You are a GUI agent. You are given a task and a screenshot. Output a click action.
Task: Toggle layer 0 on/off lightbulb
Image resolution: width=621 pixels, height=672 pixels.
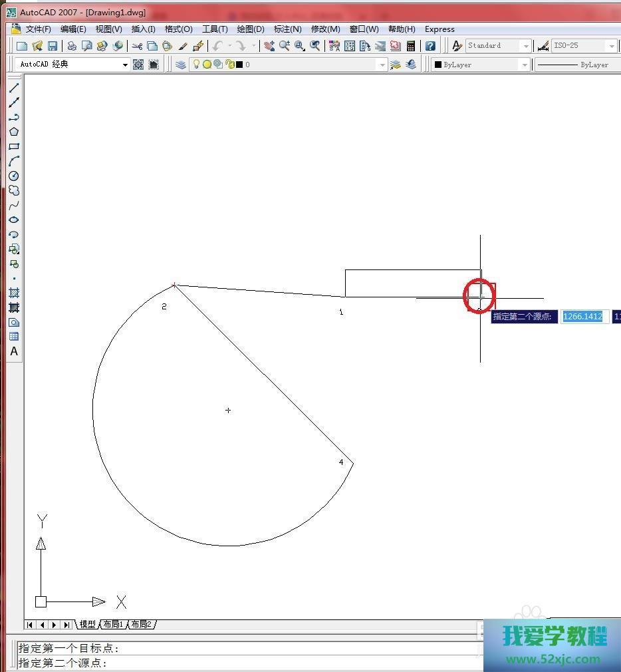coord(196,65)
